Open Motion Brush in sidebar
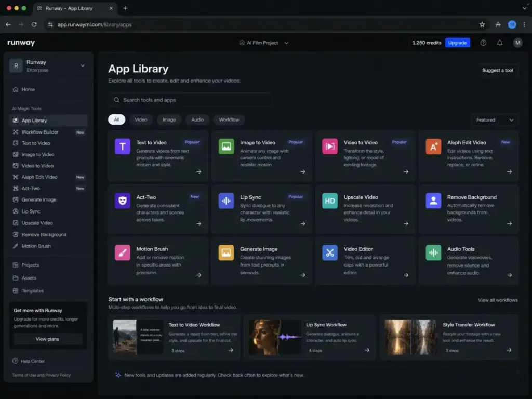532x399 pixels. pyautogui.click(x=48, y=246)
